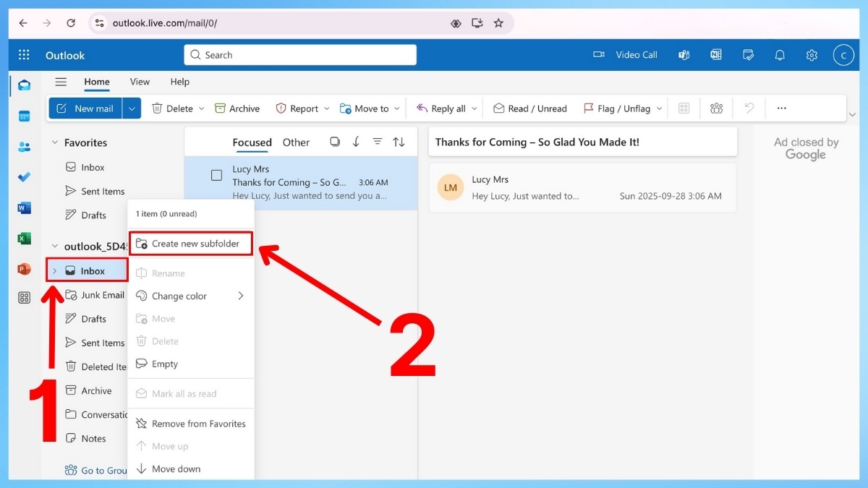Launch Word from the app sidebar
868x488 pixels.
(x=24, y=208)
